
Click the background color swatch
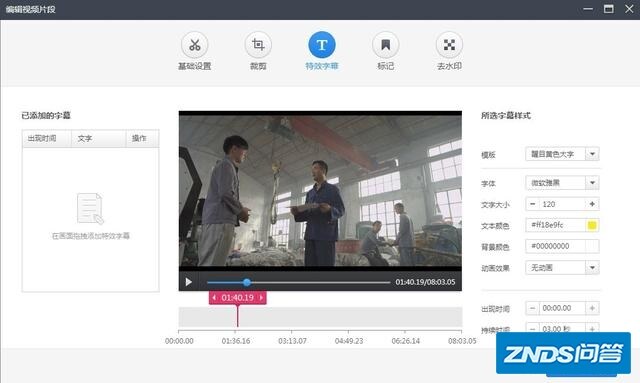(592, 246)
